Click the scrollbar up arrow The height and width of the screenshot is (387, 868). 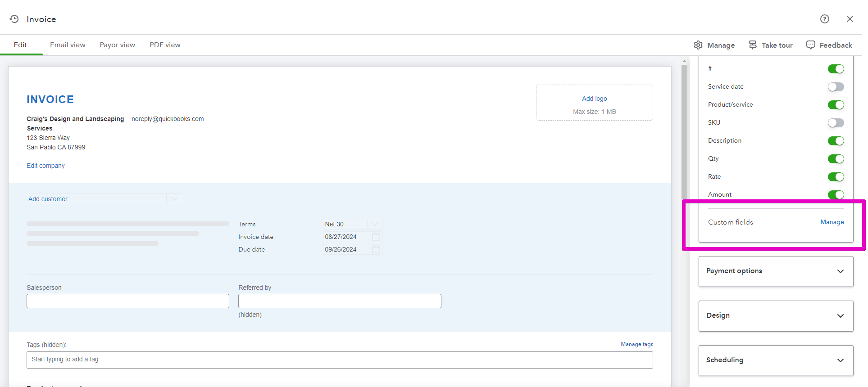pos(685,62)
